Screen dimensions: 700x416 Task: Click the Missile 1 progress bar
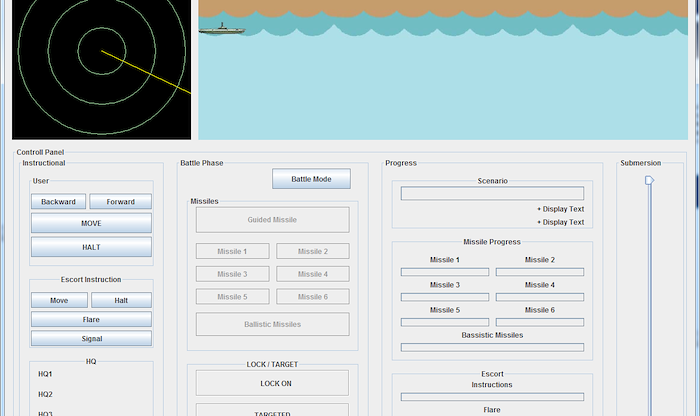coord(445,272)
